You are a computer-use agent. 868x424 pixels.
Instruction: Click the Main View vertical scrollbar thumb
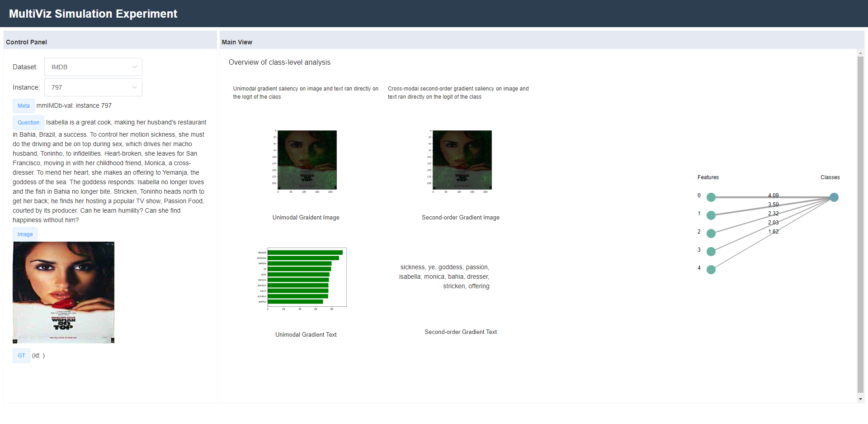click(860, 225)
